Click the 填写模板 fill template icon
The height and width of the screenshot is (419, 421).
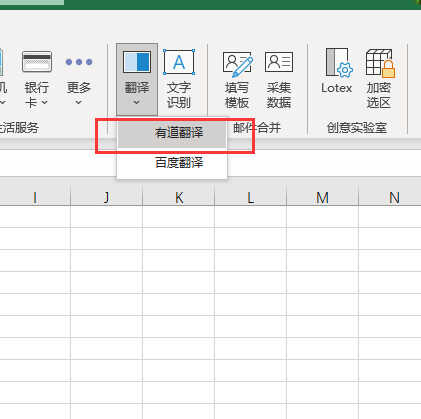pos(237,64)
